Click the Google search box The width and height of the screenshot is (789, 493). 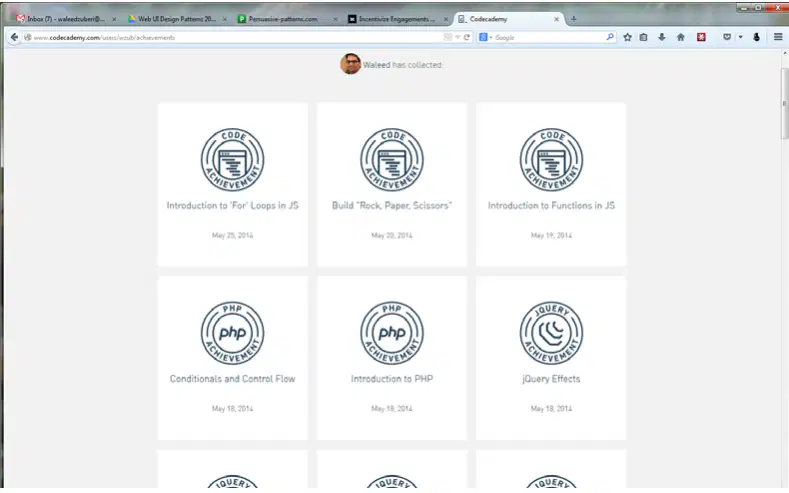pos(548,37)
